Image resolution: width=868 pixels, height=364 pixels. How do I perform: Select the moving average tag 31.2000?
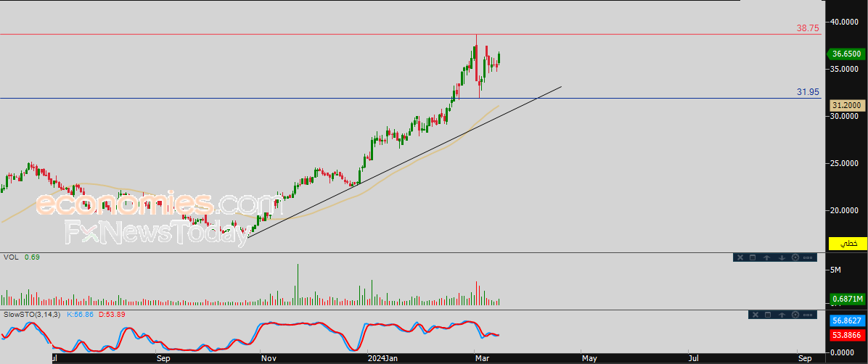tap(846, 105)
